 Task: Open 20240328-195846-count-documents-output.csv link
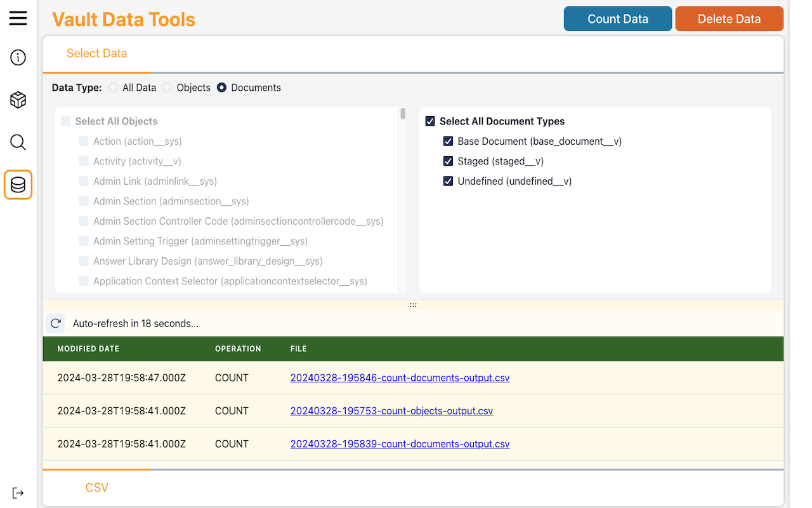400,378
